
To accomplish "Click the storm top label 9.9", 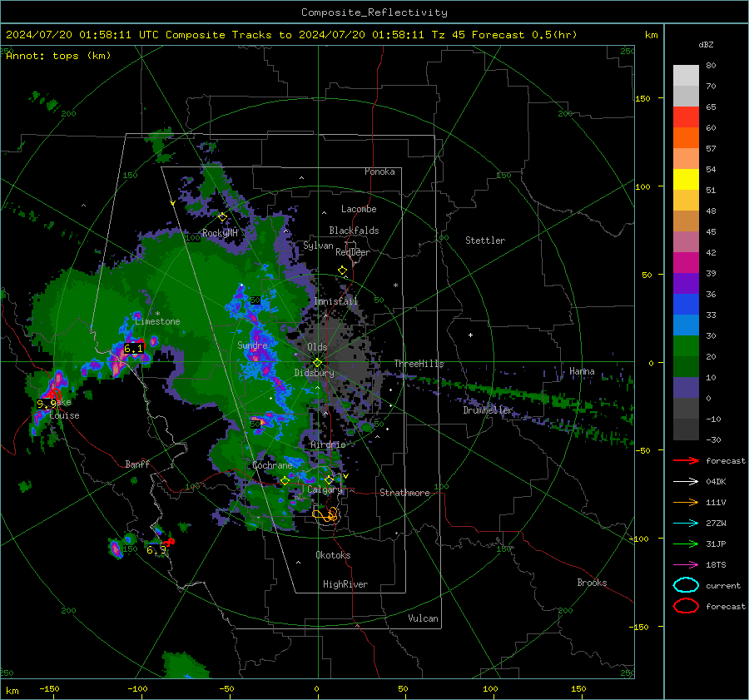I will pyautogui.click(x=47, y=405).
